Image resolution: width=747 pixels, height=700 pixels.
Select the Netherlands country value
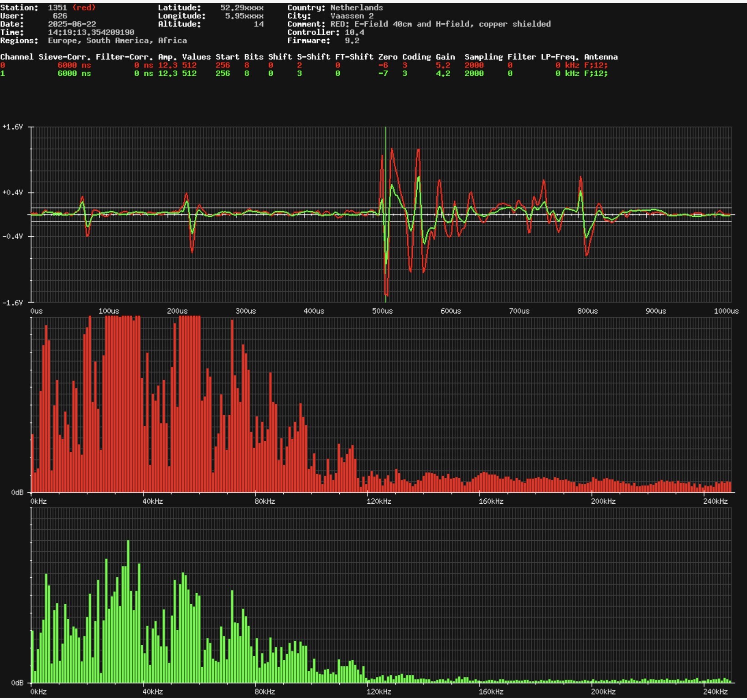[357, 8]
